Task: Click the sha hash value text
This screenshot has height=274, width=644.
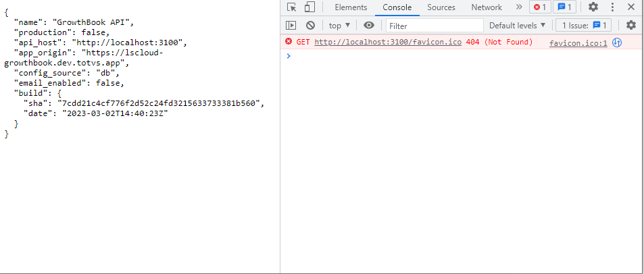Action: [158, 103]
